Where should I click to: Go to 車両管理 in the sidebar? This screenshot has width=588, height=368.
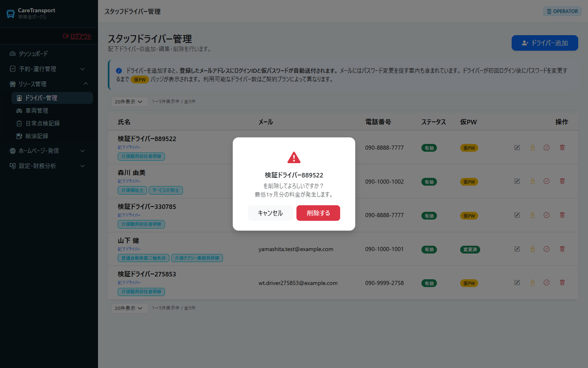click(x=52, y=111)
